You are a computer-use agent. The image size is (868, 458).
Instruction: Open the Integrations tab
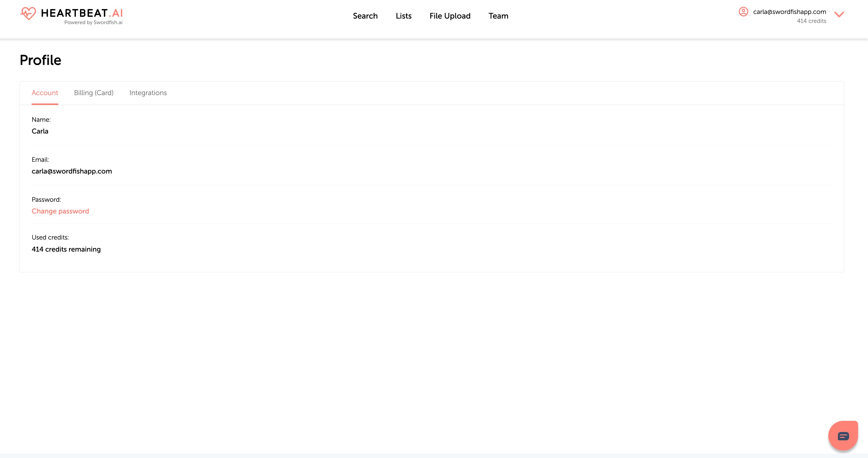[x=148, y=93]
